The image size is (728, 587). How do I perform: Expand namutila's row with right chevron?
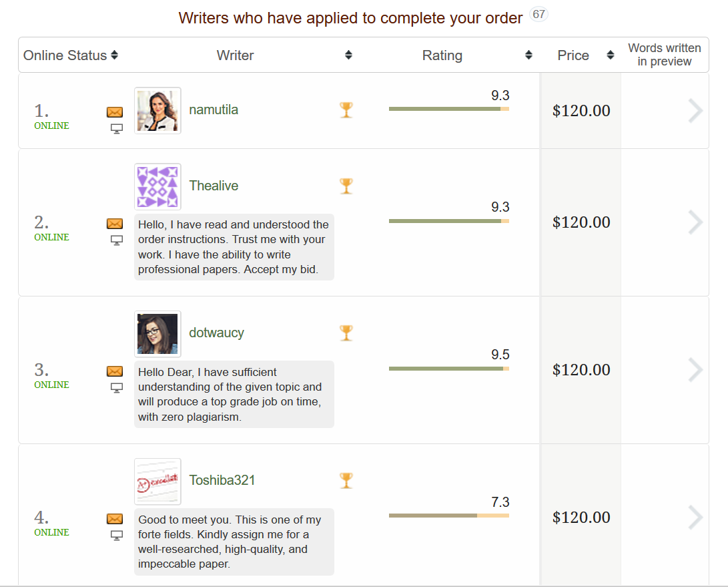695,111
